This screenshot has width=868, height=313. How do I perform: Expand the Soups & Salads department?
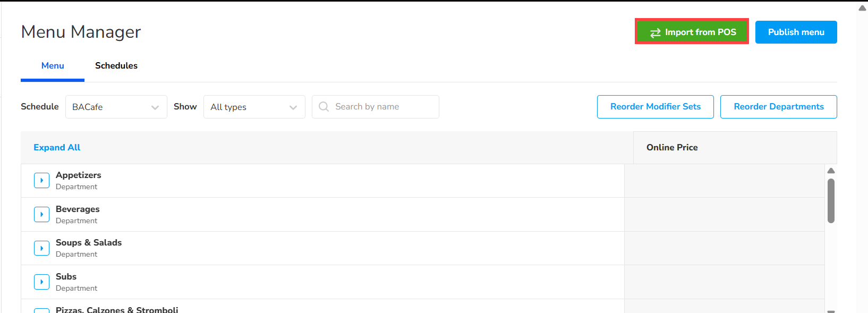(x=41, y=248)
